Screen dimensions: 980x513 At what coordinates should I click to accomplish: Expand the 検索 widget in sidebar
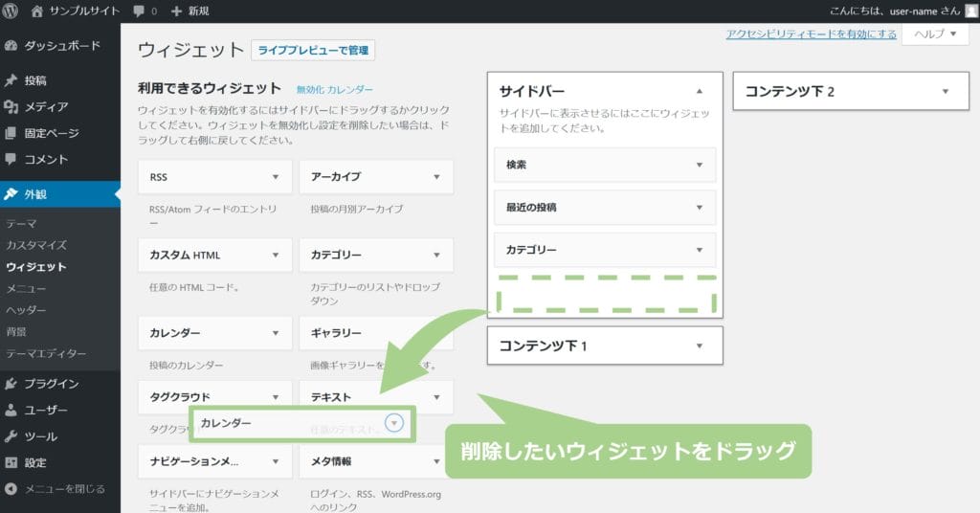699,165
